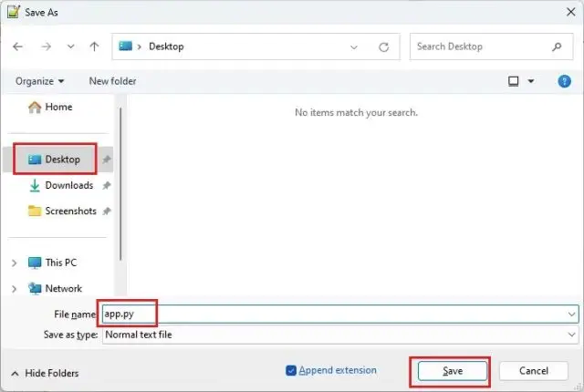Click the This PC monitor icon
The image size is (584, 392).
[35, 263]
